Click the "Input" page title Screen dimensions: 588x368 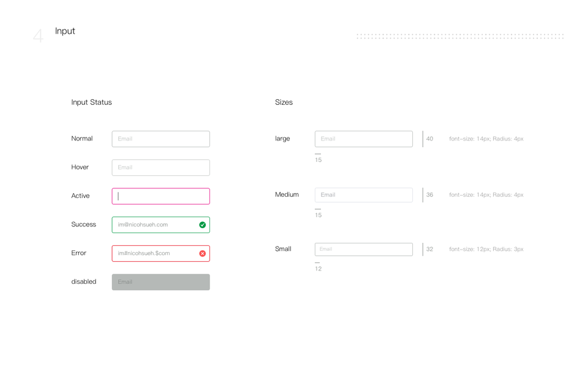click(65, 31)
